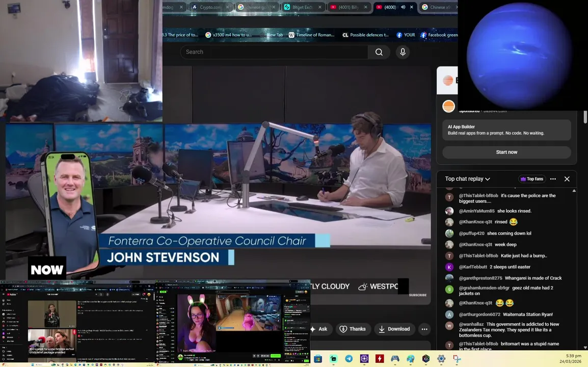Open 'The price of to...' bookmark
This screenshot has width=588, height=367.
point(181,35)
